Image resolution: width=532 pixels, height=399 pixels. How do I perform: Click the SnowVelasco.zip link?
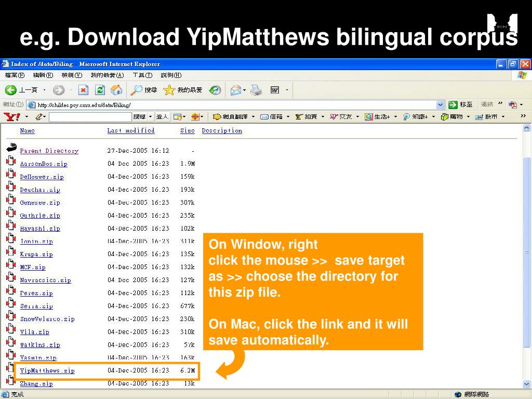[x=47, y=319]
